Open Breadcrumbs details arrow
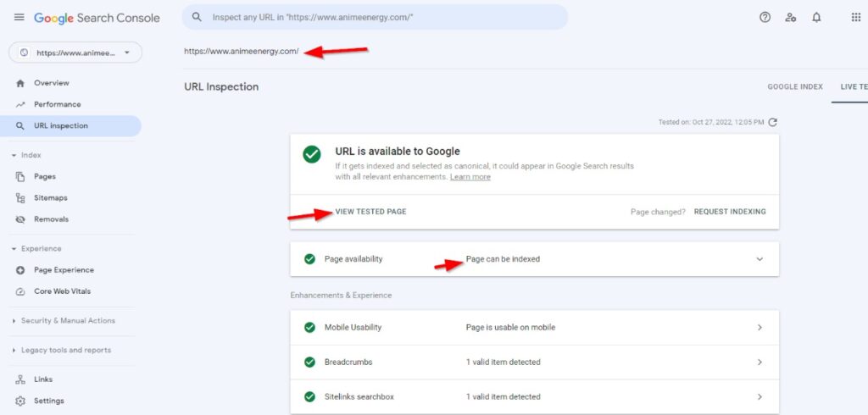 759,362
